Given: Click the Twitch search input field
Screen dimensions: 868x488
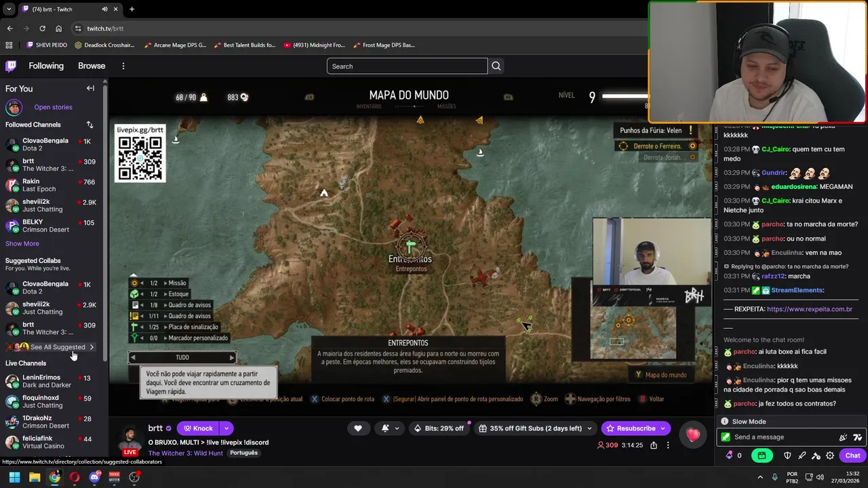Looking at the screenshot, I should [x=407, y=66].
